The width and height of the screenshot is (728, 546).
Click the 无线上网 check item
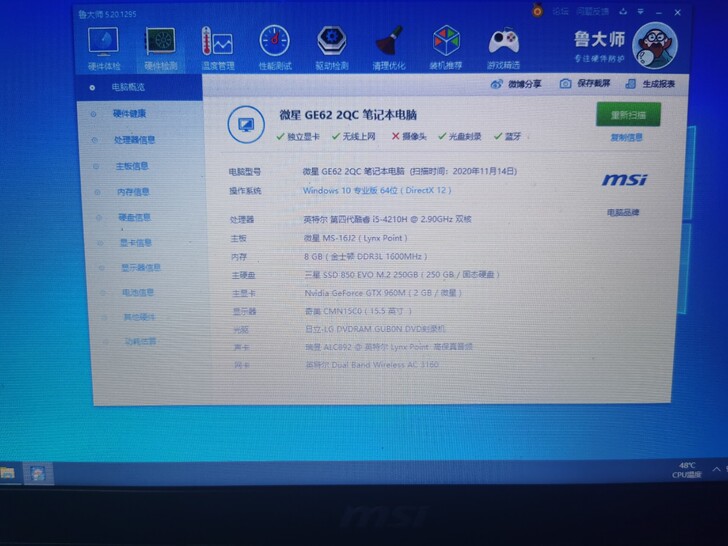point(353,136)
